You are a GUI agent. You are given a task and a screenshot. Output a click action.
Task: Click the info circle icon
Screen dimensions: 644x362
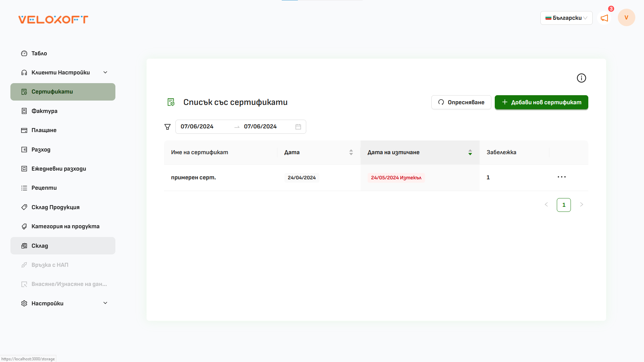[581, 78]
